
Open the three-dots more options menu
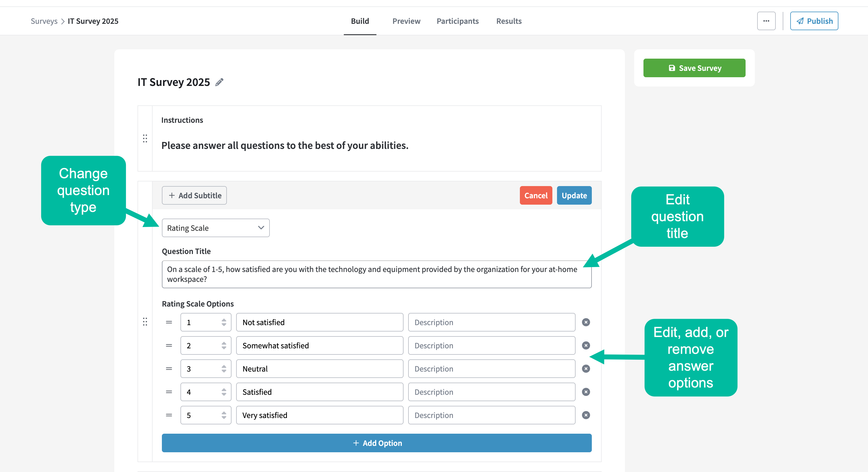coord(766,21)
